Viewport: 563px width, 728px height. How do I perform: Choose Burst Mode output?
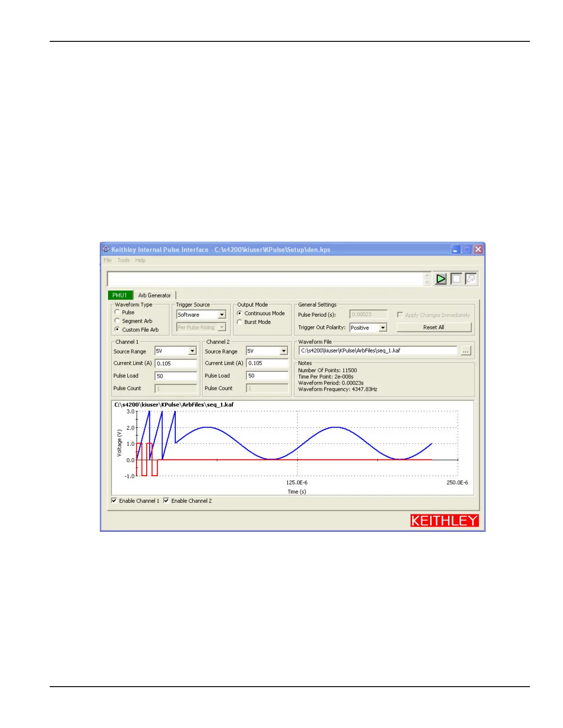pyautogui.click(x=240, y=322)
